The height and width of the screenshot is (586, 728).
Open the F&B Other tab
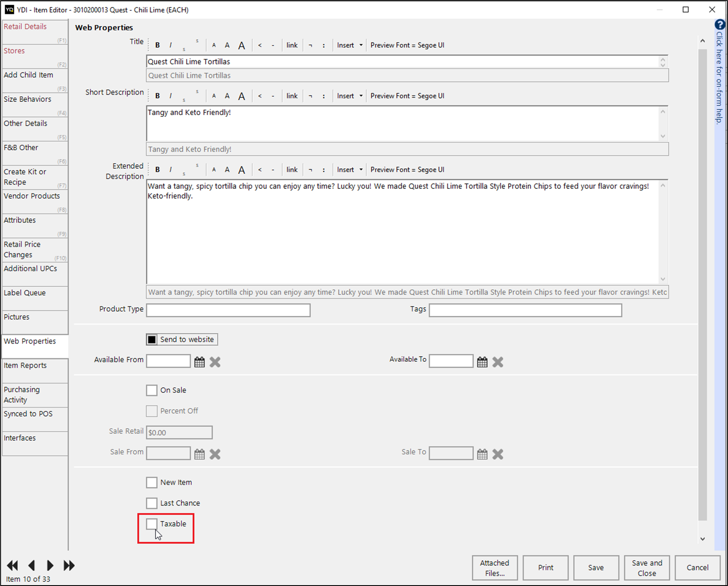click(x=35, y=153)
